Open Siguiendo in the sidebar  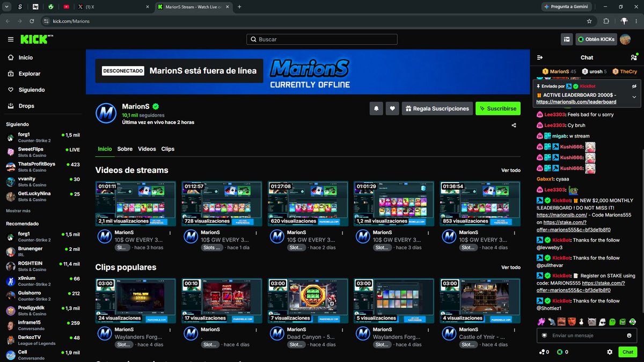(43, 90)
